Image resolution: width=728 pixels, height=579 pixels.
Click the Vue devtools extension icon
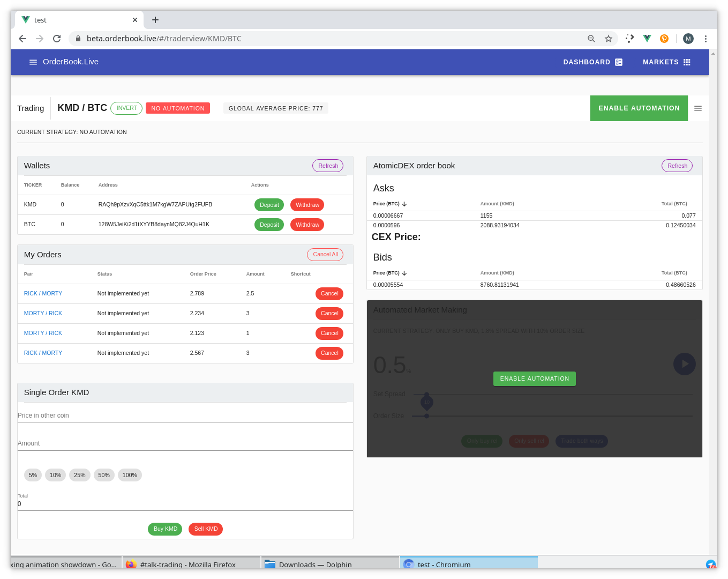click(x=647, y=39)
